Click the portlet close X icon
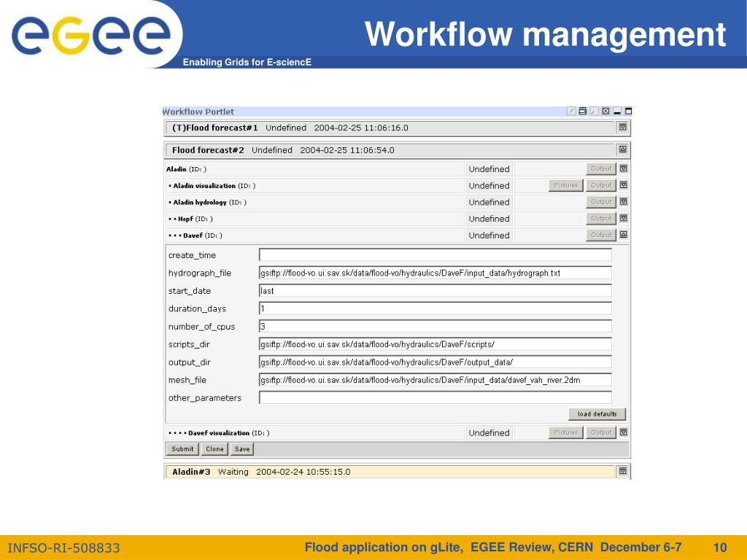This screenshot has width=747, height=560. pyautogui.click(x=605, y=111)
